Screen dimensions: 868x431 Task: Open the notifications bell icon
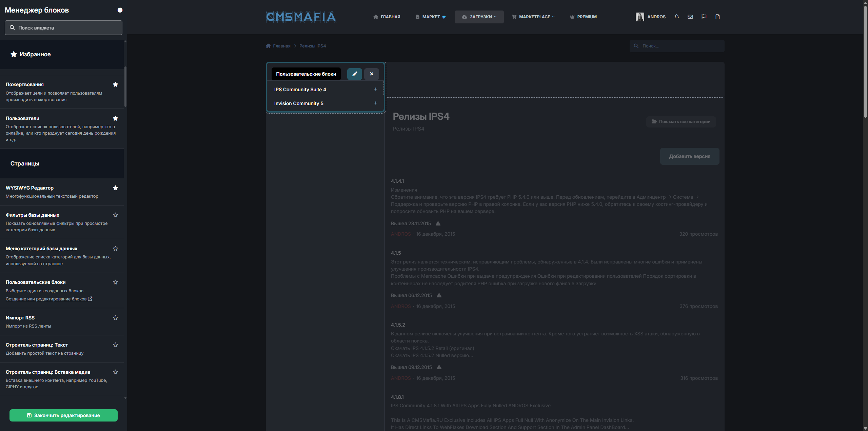676,17
